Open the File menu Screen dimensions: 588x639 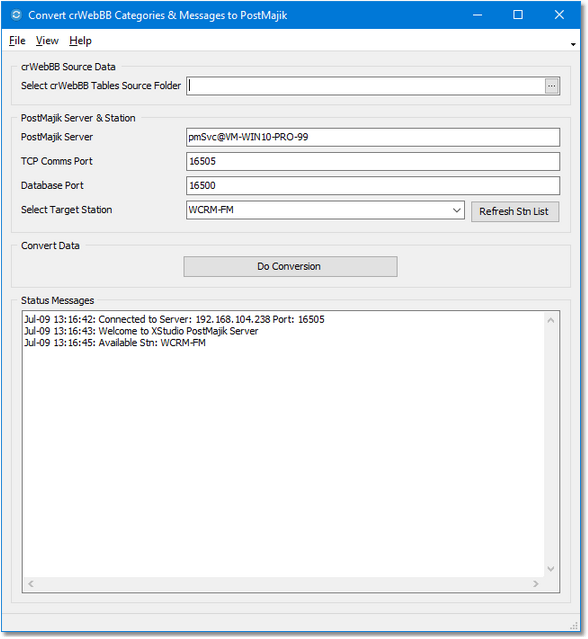[x=17, y=41]
